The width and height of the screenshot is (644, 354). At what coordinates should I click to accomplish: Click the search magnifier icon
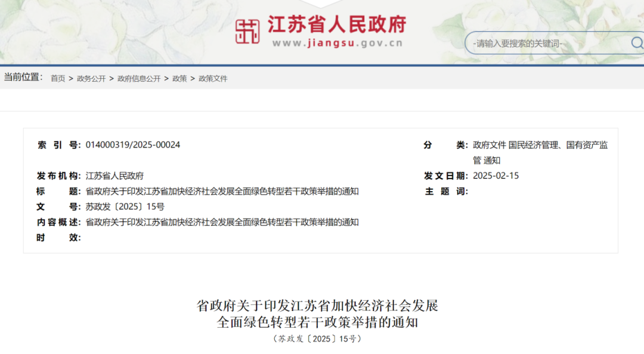point(637,44)
